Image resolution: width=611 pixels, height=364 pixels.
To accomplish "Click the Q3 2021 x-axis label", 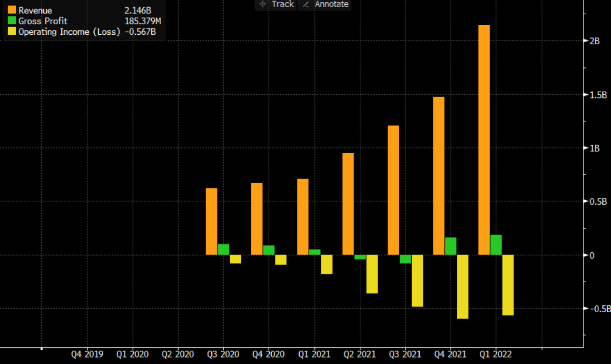I will tap(405, 354).
